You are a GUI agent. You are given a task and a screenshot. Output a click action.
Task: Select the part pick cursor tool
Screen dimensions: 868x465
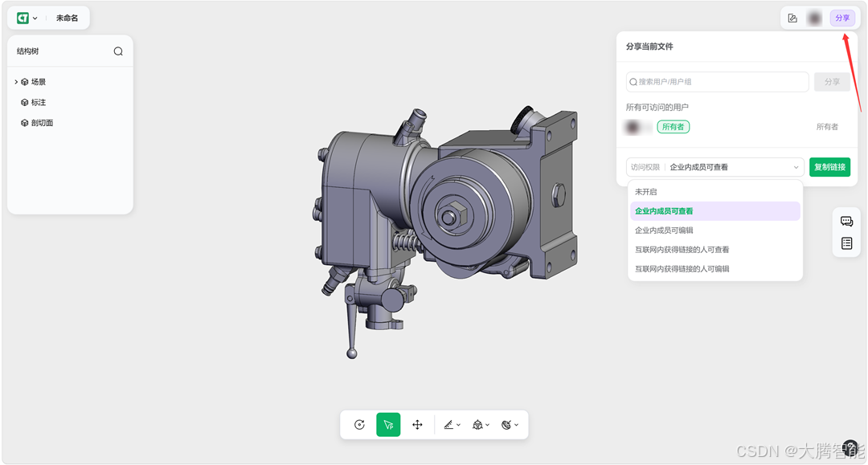[x=388, y=425]
